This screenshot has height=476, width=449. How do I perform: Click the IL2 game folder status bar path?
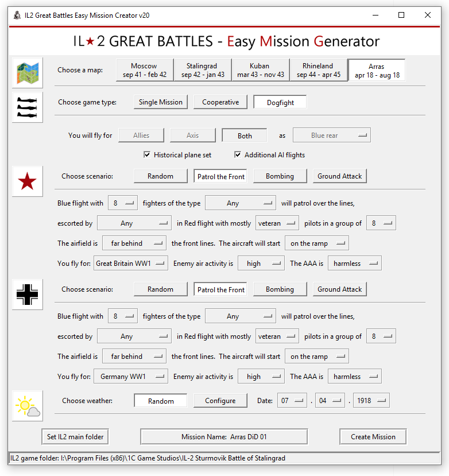pos(225,458)
